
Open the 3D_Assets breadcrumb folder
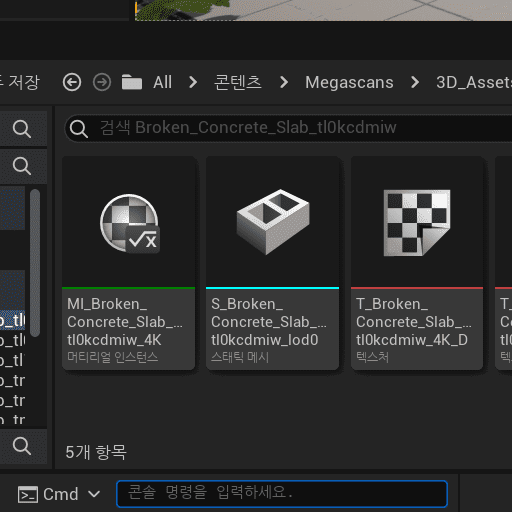(474, 82)
